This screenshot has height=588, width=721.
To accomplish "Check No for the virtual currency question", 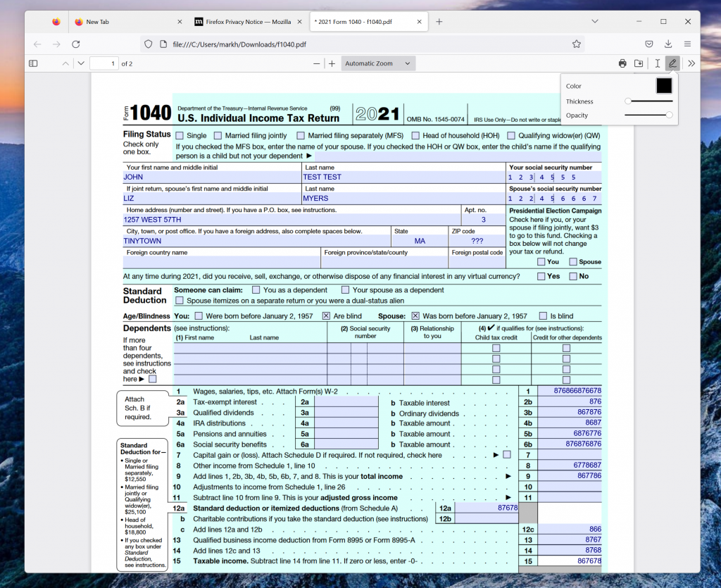I will coord(572,276).
